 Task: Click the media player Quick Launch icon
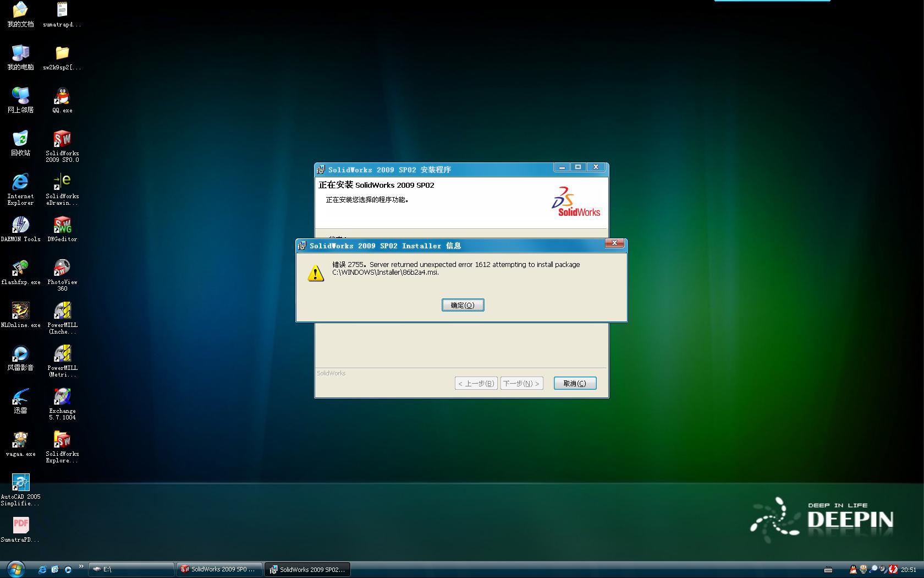[x=68, y=570]
